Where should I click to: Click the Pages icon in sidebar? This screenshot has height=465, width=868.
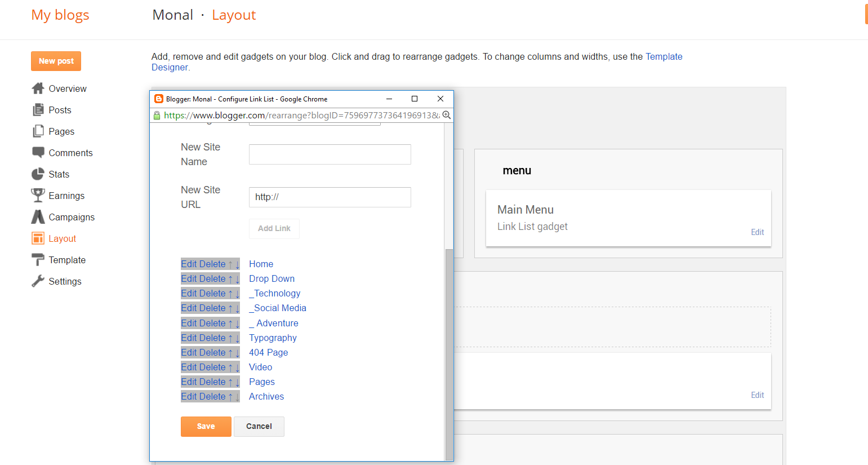click(x=38, y=131)
